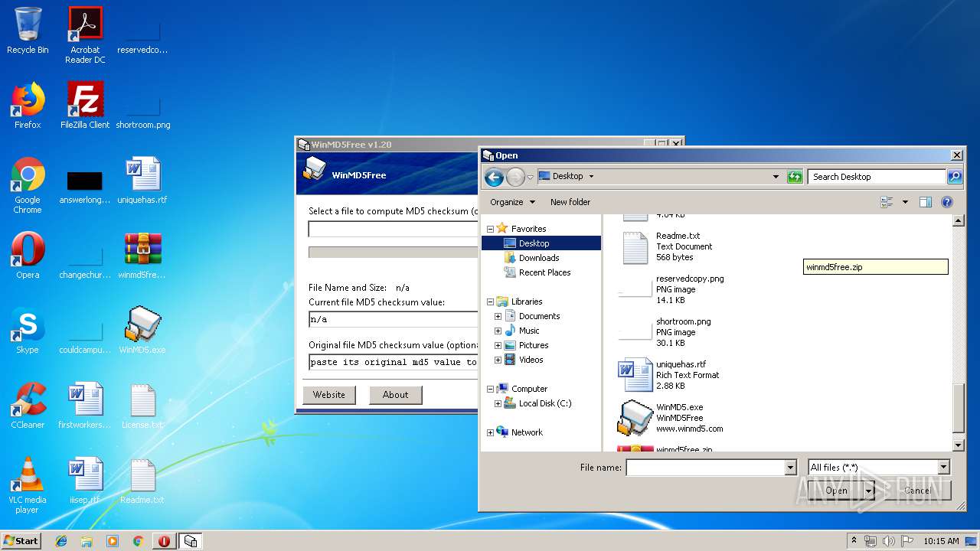
Task: Select uniquehas.rtf file on desktop
Action: click(x=142, y=181)
